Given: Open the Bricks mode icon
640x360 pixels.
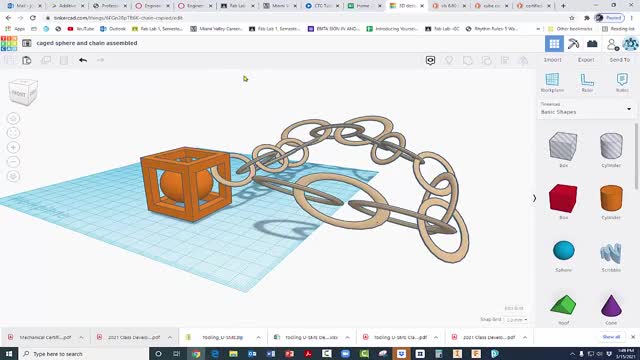Looking at the screenshot, I should (592, 44).
